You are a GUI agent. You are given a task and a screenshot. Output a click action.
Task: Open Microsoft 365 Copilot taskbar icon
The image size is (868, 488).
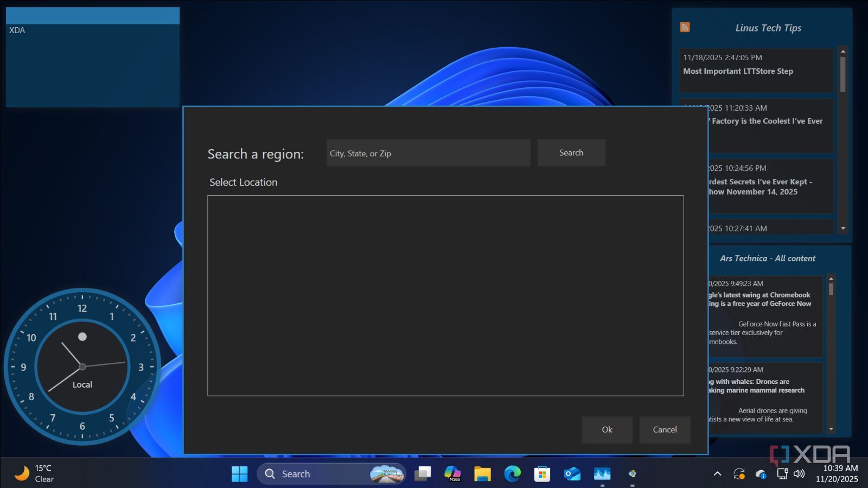452,474
